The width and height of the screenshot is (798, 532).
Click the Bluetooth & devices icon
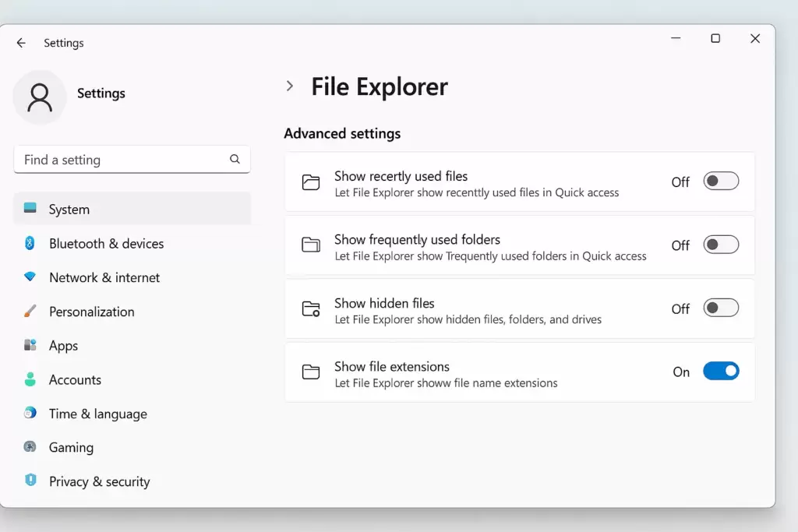click(29, 243)
